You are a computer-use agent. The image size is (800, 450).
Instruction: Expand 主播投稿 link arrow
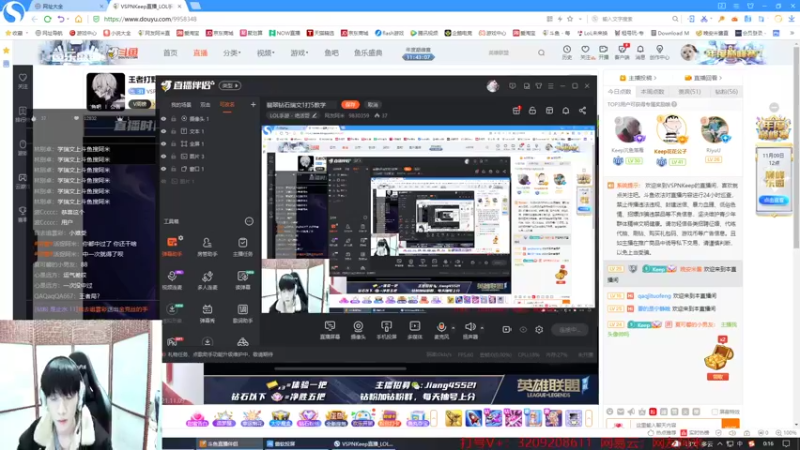point(655,78)
